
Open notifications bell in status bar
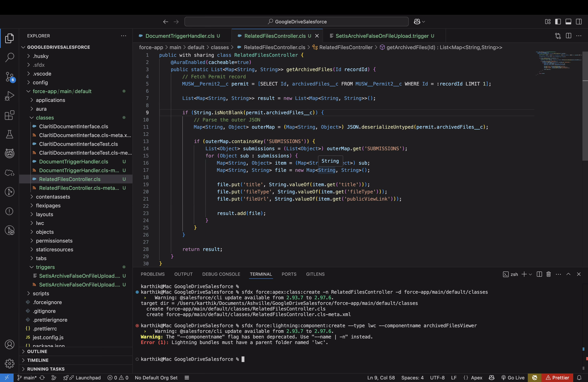pyautogui.click(x=579, y=378)
